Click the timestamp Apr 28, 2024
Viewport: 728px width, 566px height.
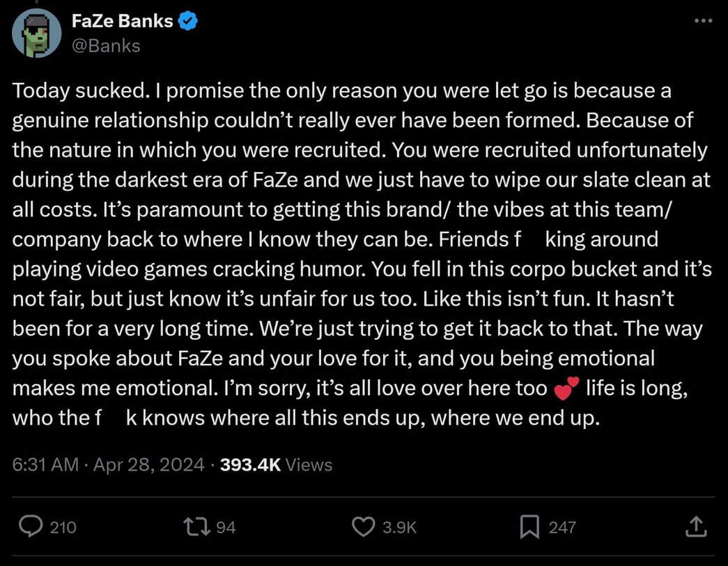coord(148,464)
